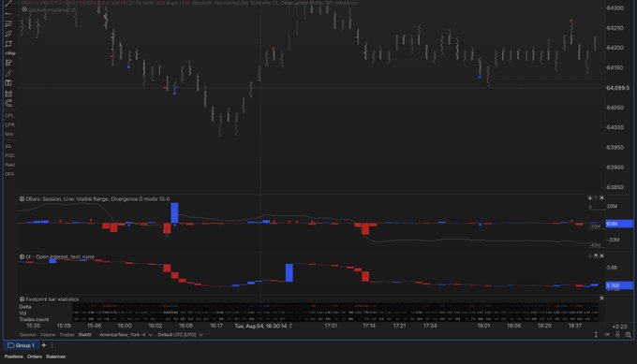This screenshot has width=637, height=364.
Task: Select the horizontal lines drawing tool
Action: [x=8, y=24]
